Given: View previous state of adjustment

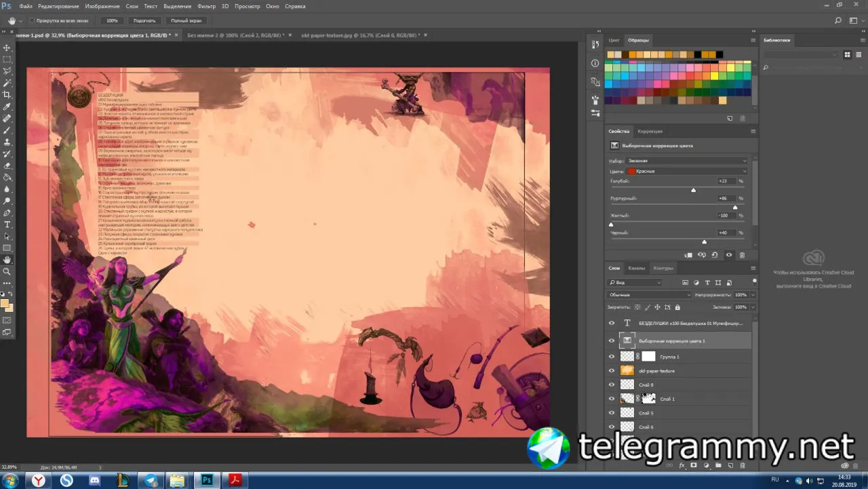Looking at the screenshot, I should 702,255.
